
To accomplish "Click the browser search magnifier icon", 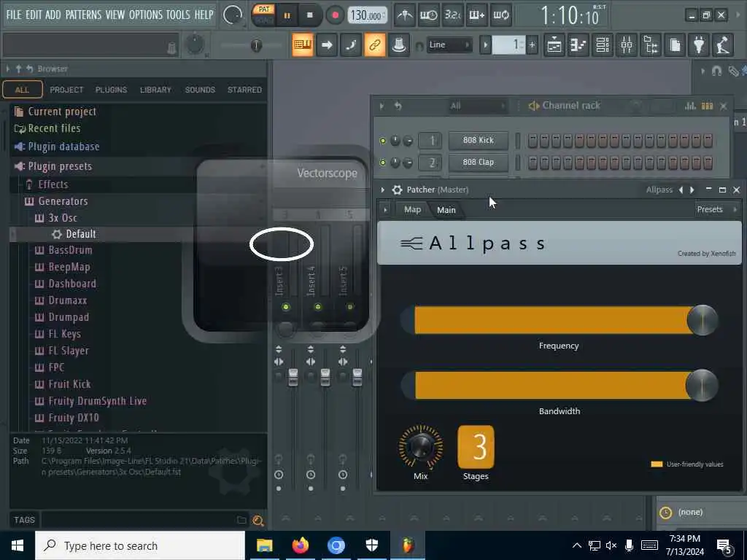I will (258, 521).
